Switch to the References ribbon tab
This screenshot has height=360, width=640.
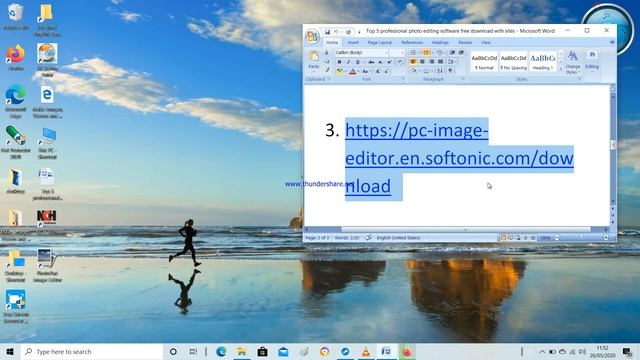click(x=412, y=42)
